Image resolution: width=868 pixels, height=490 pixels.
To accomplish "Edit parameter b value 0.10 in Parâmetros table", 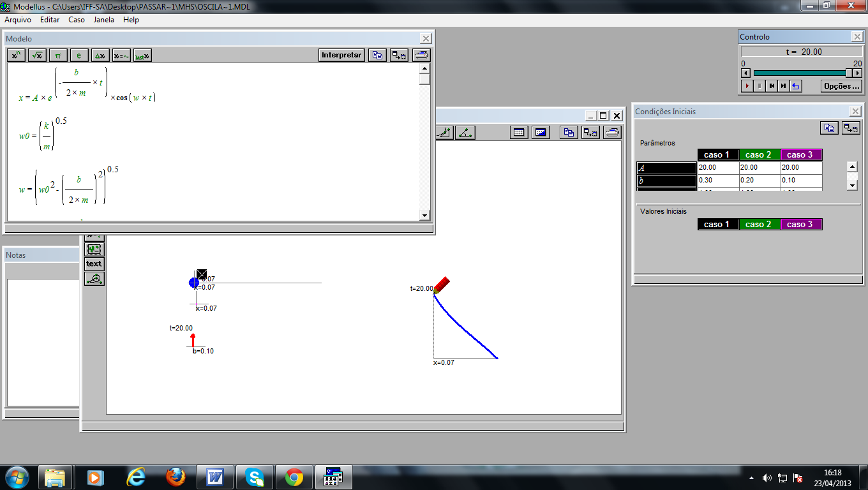I will (801, 181).
